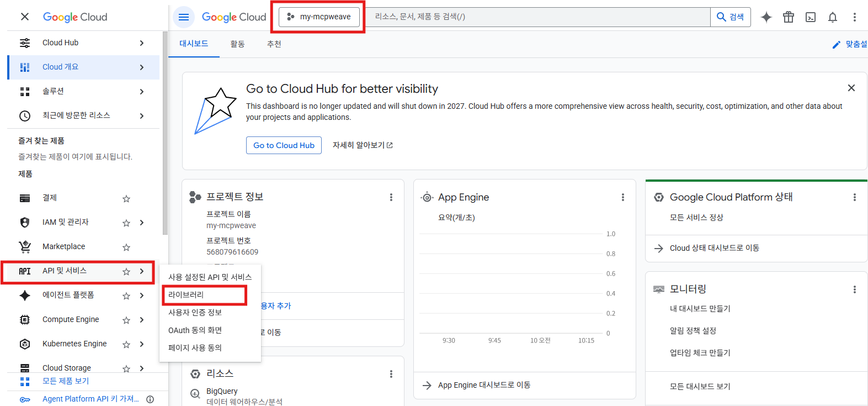
Task: Pin 에이전트 플랫폼 with its star
Action: 126,296
